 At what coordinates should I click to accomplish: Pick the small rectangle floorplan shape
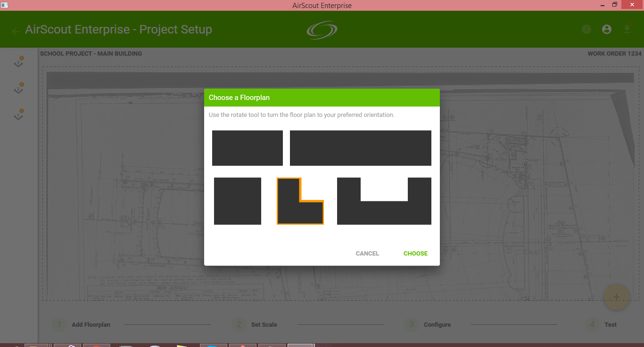pos(248,148)
